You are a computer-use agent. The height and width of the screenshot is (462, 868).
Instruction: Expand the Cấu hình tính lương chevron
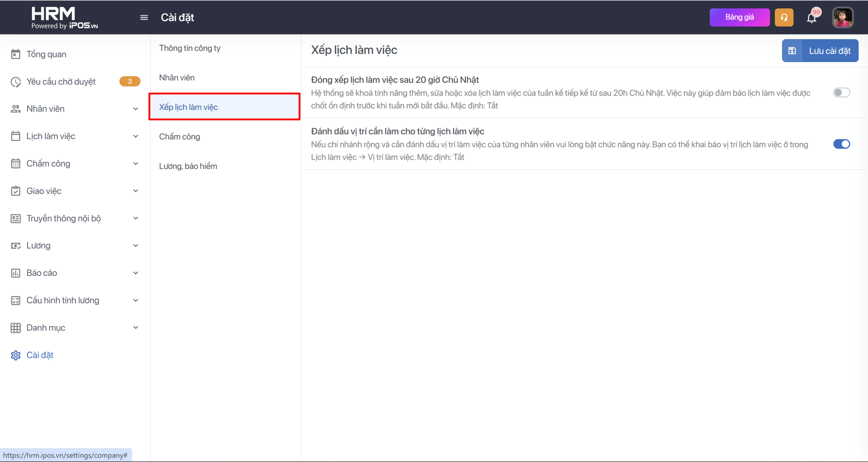[x=136, y=300]
